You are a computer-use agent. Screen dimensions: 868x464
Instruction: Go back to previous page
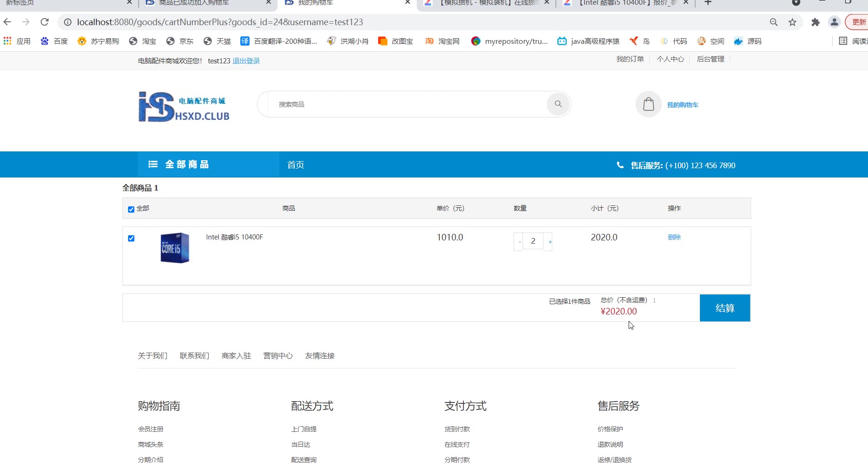pyautogui.click(x=7, y=22)
